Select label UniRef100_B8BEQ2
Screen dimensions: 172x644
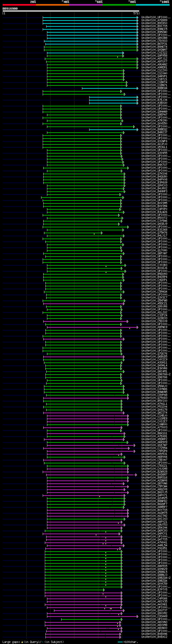154,129
